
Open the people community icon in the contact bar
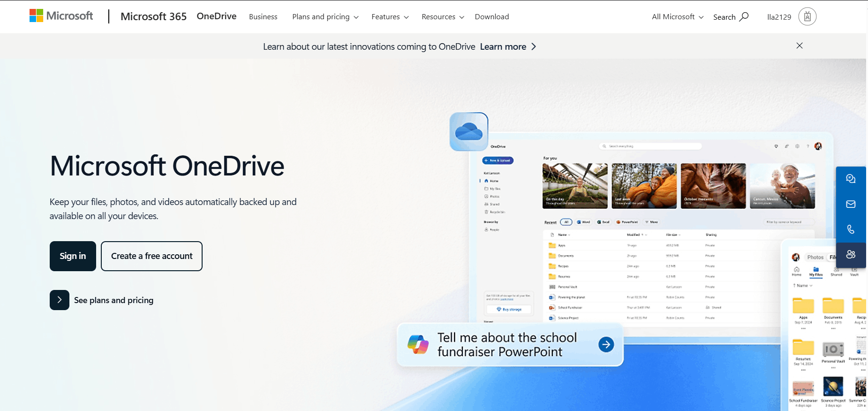tap(851, 255)
